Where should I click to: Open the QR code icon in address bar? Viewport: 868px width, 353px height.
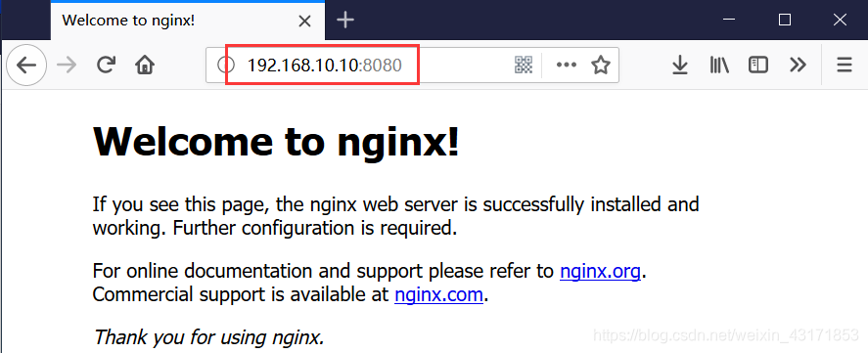pyautogui.click(x=524, y=66)
